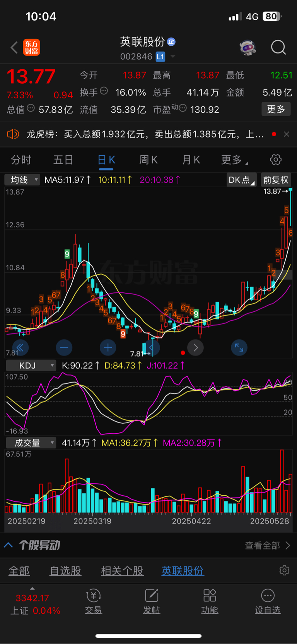Open 个股异动 settings gear

(x=284, y=570)
